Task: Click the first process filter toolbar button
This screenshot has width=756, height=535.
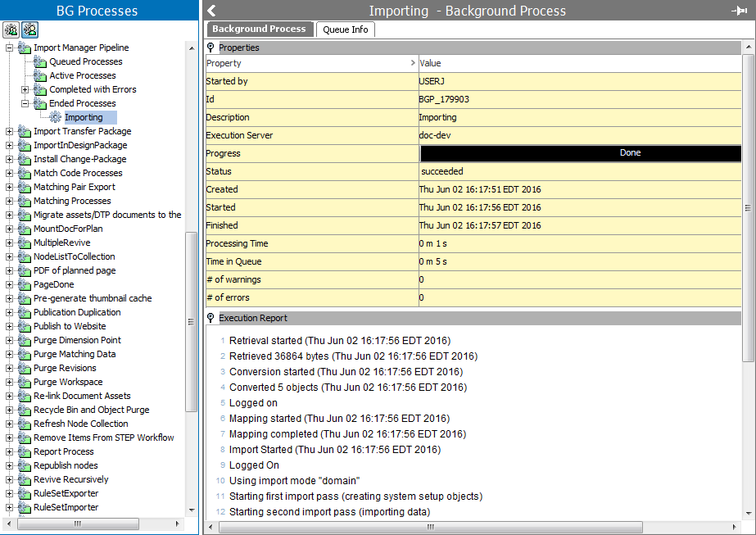Action: tap(11, 29)
